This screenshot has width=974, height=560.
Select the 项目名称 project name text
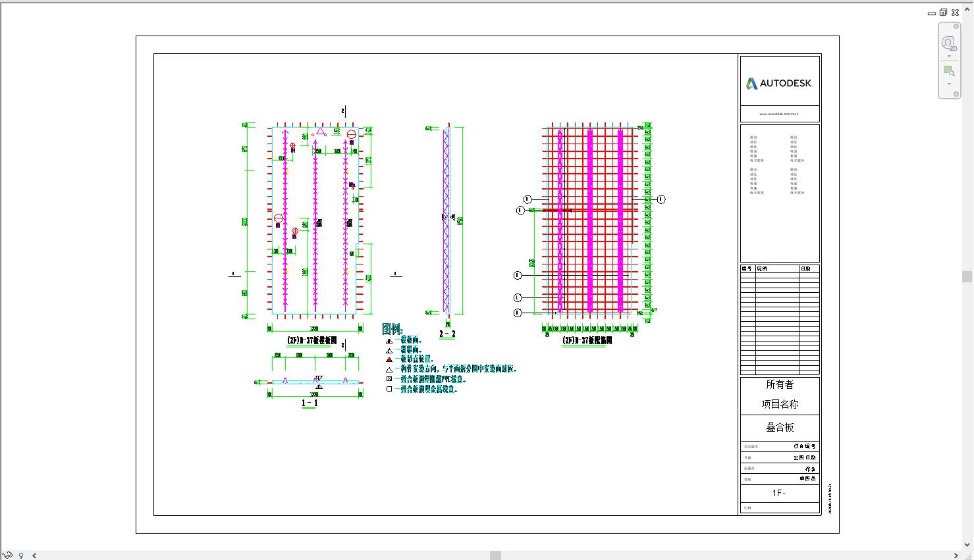[780, 404]
